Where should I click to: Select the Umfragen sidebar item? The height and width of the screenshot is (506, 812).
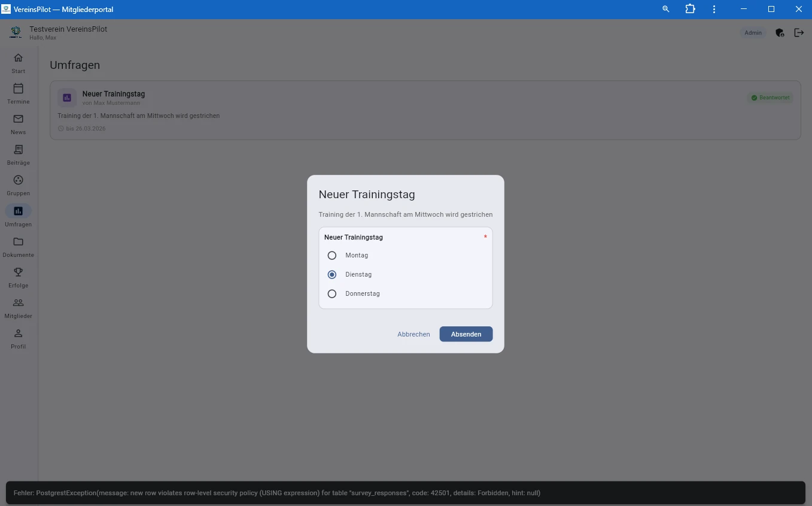(x=18, y=215)
